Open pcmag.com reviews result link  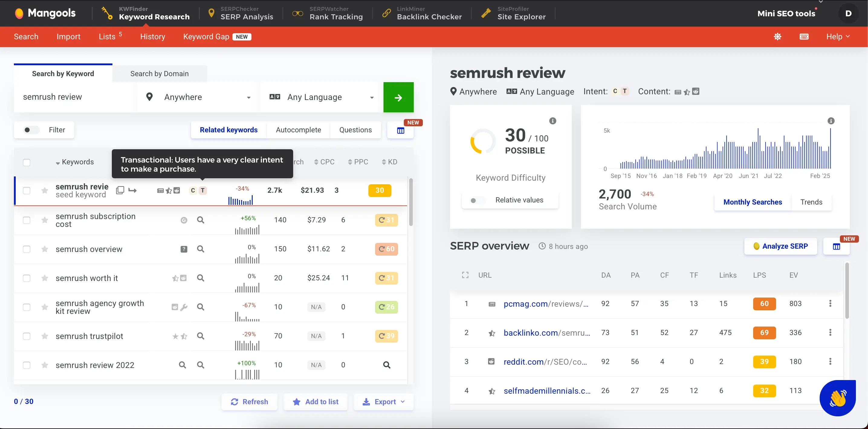pos(546,304)
